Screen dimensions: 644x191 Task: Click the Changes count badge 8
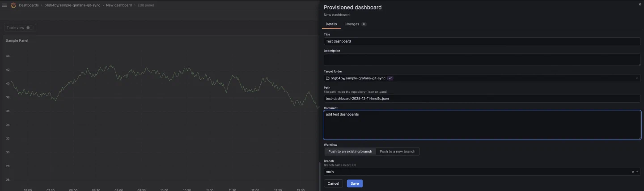[364, 24]
